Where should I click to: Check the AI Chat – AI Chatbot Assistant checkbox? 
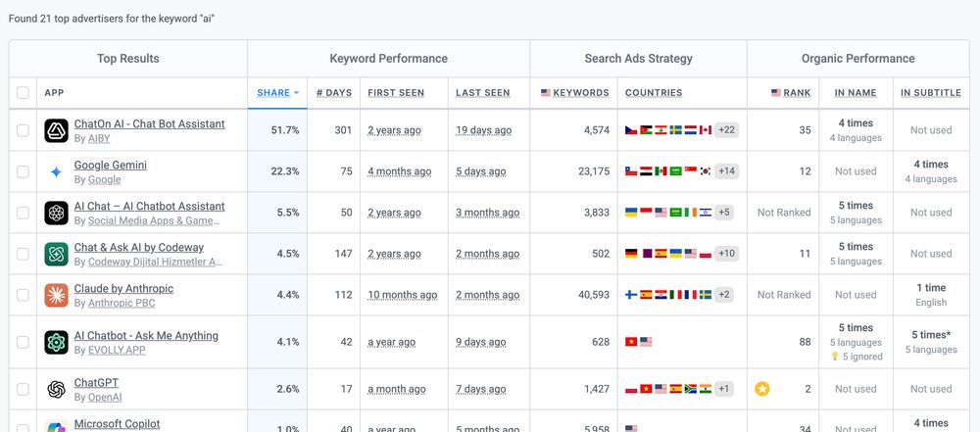[x=24, y=214]
